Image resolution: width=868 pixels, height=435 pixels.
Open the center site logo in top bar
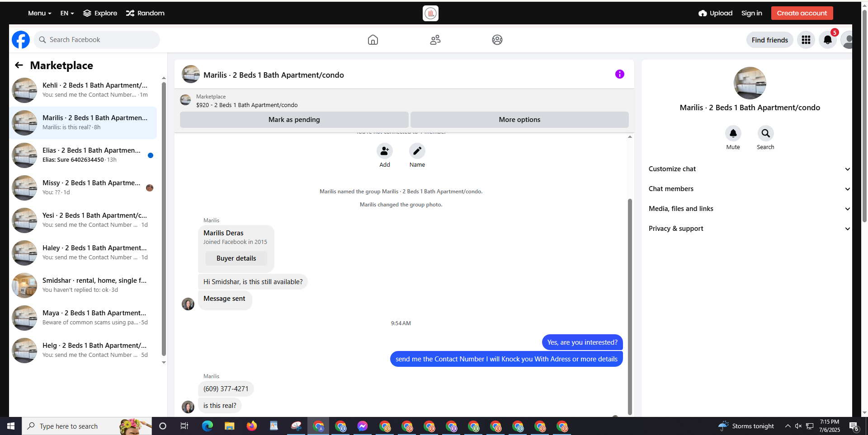pos(431,13)
